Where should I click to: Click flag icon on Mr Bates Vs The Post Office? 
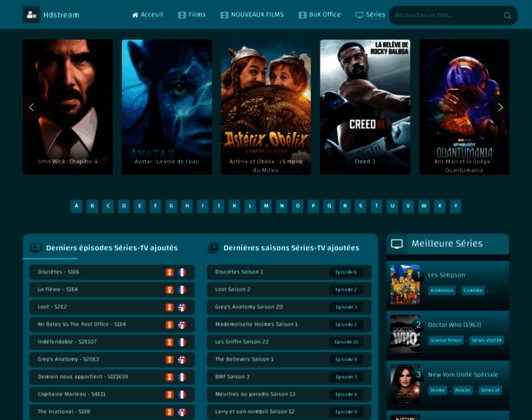coord(182,325)
